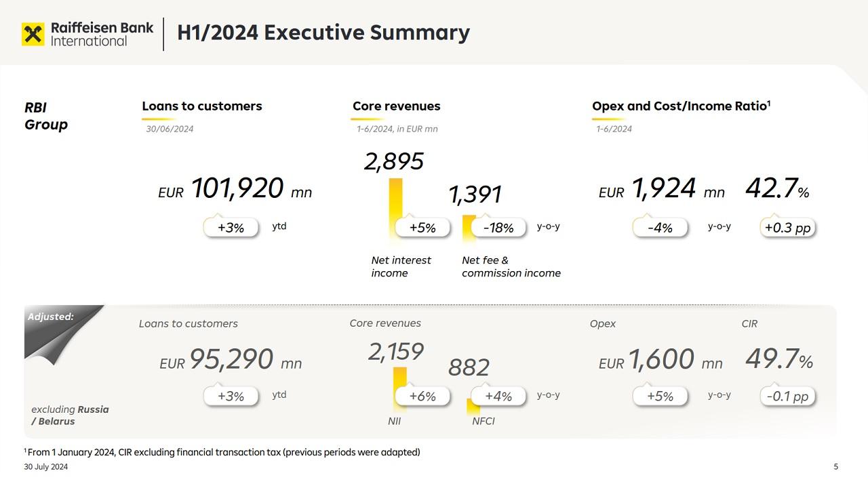Click the adjusted +6% NII badge
Screen dimensions: 868x488
422,396
